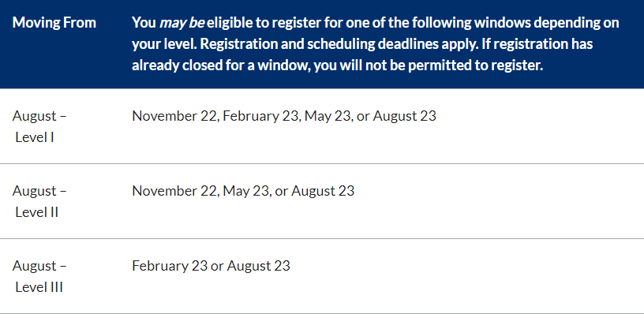Click the Level I windows list text
Image resolution: width=644 pixels, height=314 pixels.
[284, 116]
